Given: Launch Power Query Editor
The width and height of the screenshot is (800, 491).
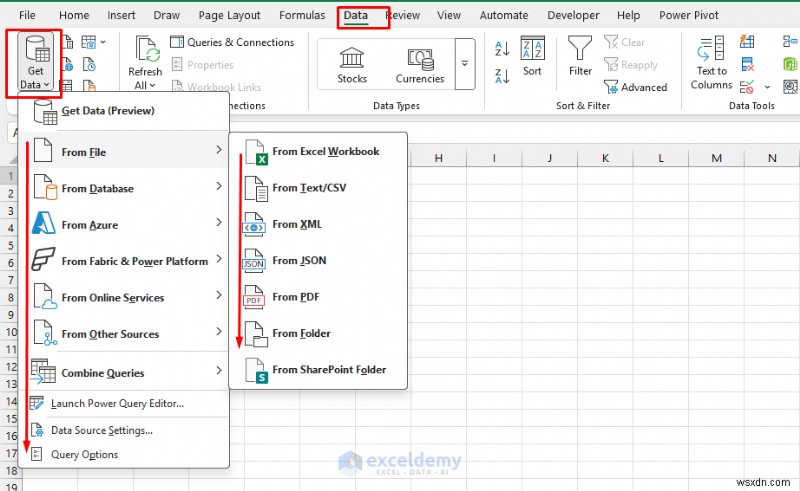Looking at the screenshot, I should click(124, 404).
